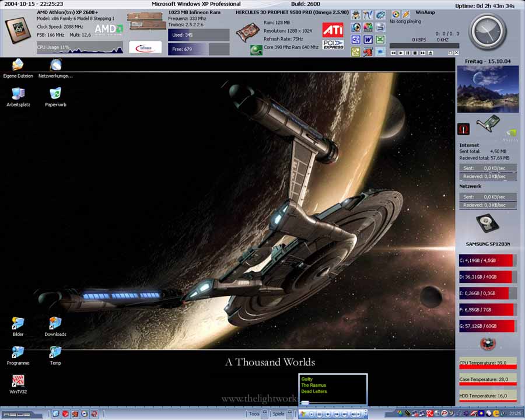Click the RAM Used 345 bar
The width and height of the screenshot is (525, 420).
198,35
